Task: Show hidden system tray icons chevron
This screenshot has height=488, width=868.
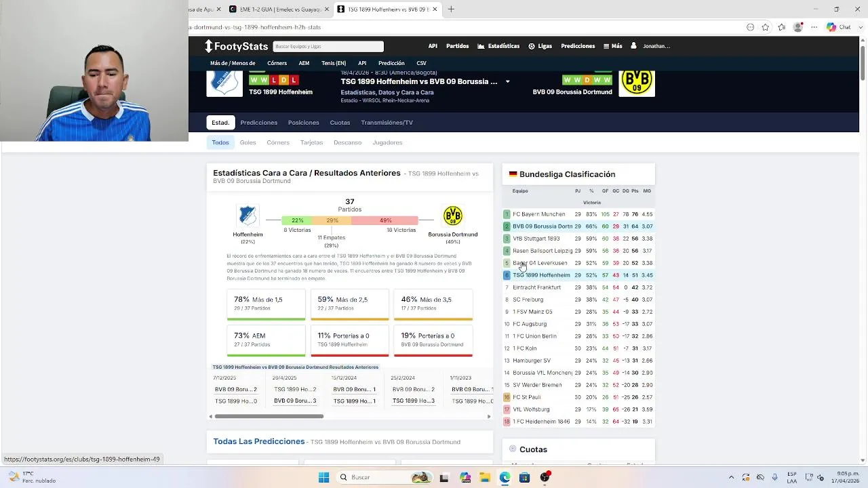Action: point(731,477)
